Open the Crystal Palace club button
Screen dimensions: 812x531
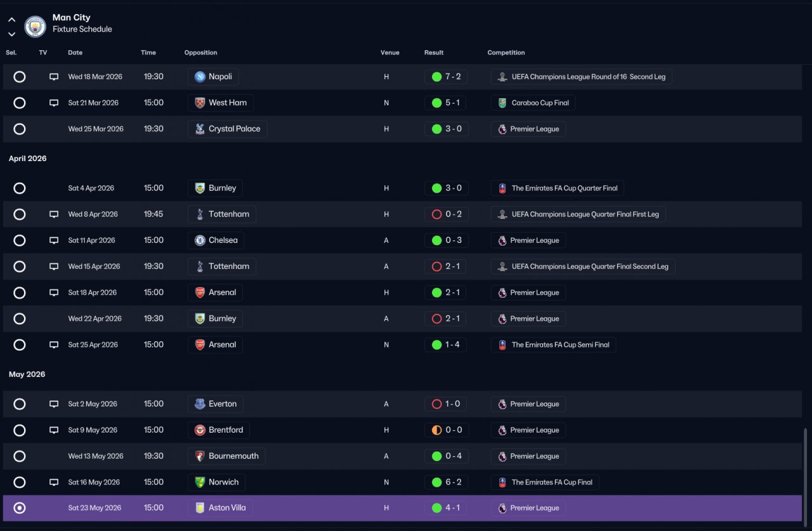(x=227, y=129)
